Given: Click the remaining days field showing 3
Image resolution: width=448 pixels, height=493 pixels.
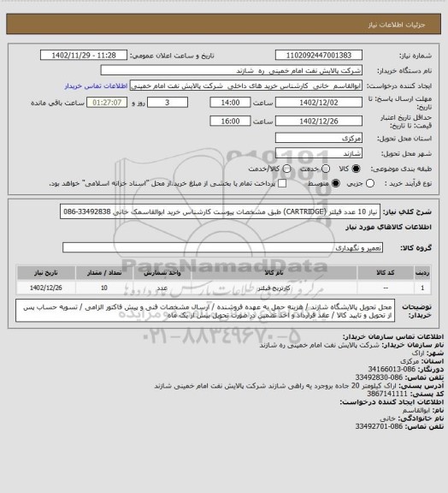Looking at the screenshot, I should click(168, 103).
